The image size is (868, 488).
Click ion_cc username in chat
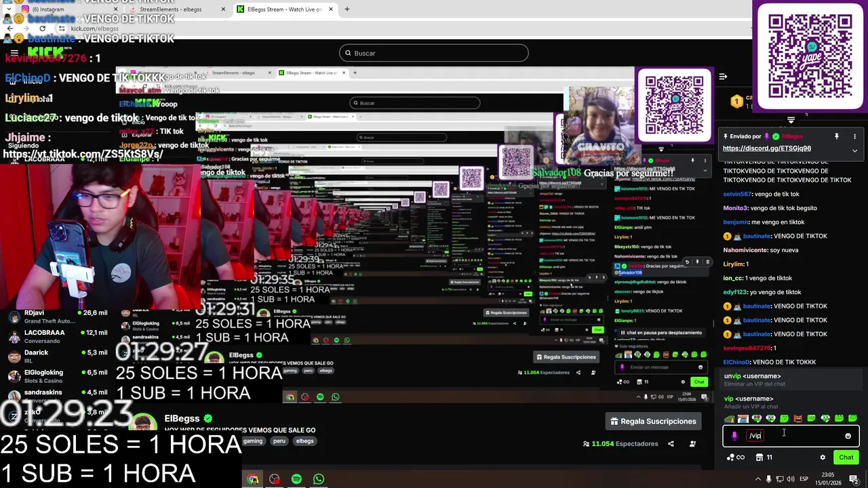(733, 278)
